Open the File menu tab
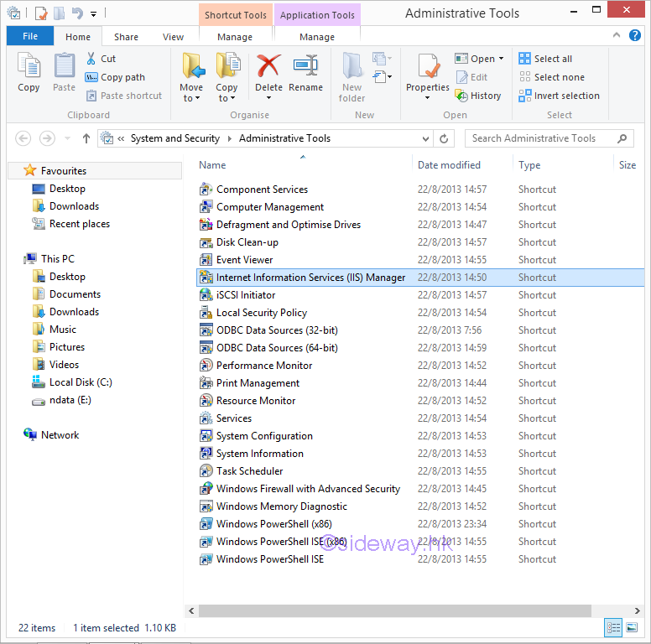651x644 pixels. (x=30, y=37)
